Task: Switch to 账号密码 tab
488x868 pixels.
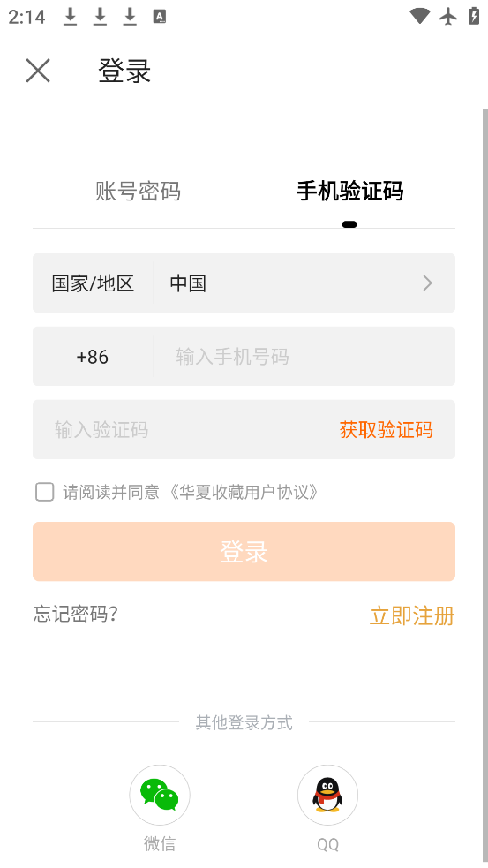Action: (x=138, y=191)
